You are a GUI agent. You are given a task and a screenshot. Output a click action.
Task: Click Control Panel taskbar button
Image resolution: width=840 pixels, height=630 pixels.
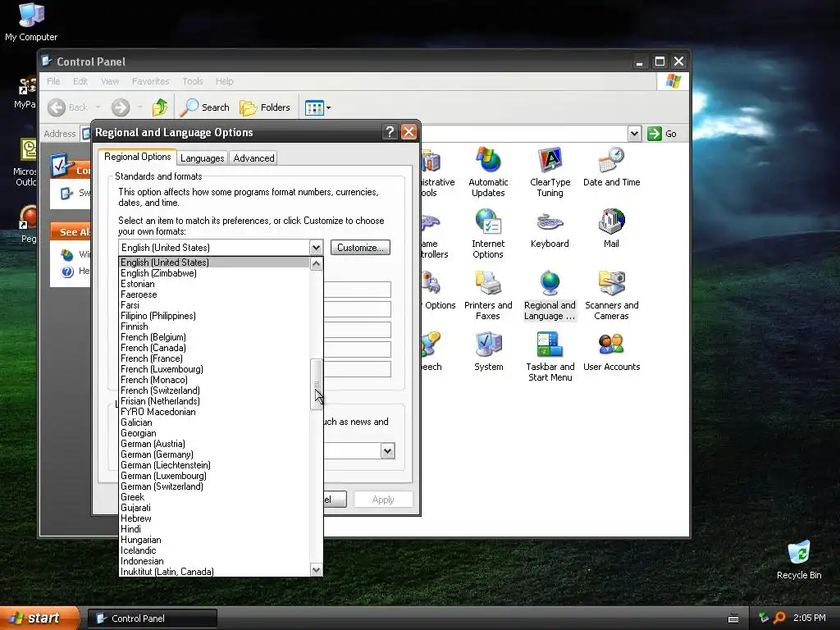coord(153,619)
